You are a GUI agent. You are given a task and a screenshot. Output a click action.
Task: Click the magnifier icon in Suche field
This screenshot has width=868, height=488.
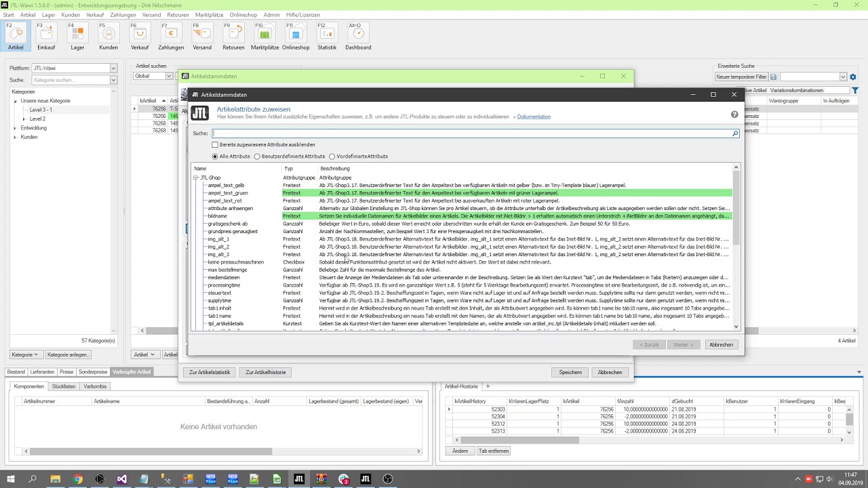pyautogui.click(x=734, y=134)
